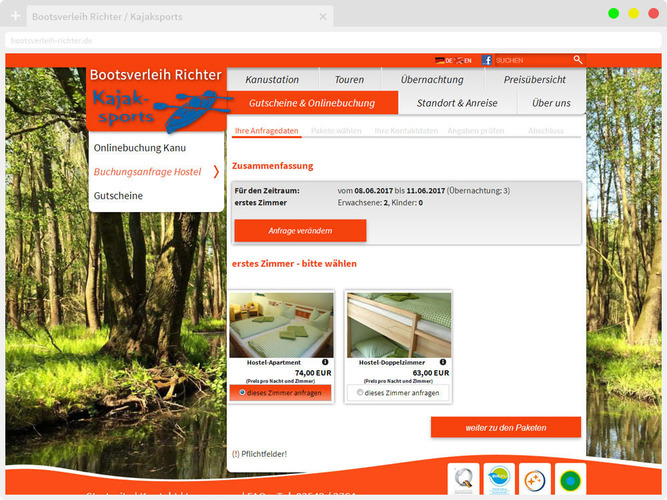Click the 'Anfrage verändern' button

pyautogui.click(x=300, y=230)
